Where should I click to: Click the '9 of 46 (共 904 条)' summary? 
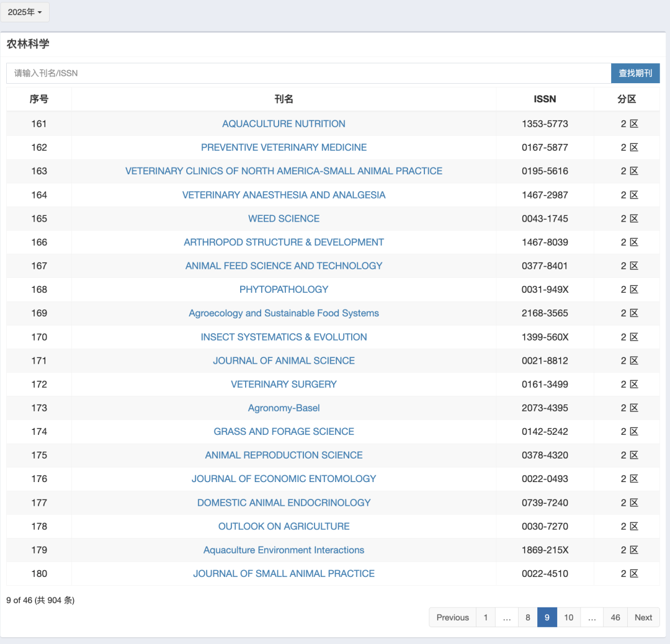(x=40, y=601)
